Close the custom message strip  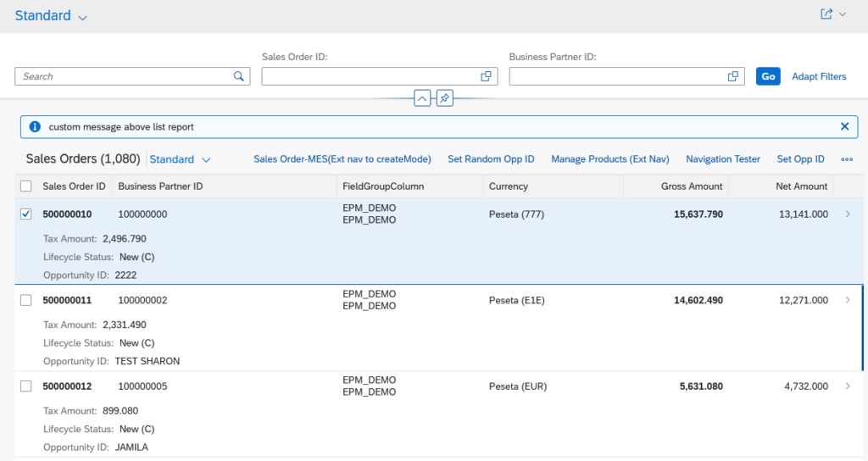coord(844,126)
